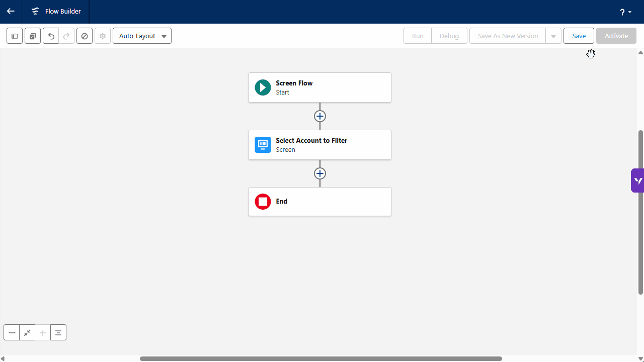Expand the Save As New Version arrow
Image resolution: width=644 pixels, height=362 pixels.
553,36
